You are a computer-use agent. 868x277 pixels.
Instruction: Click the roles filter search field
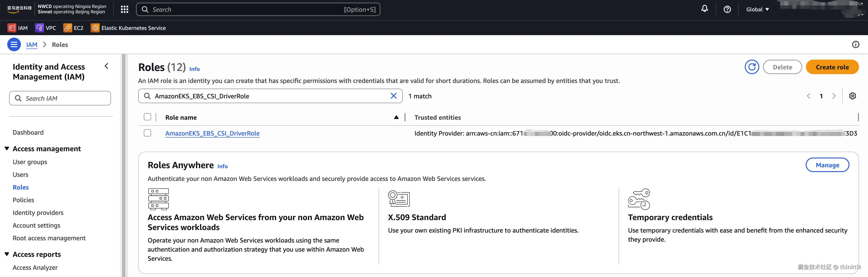(270, 96)
